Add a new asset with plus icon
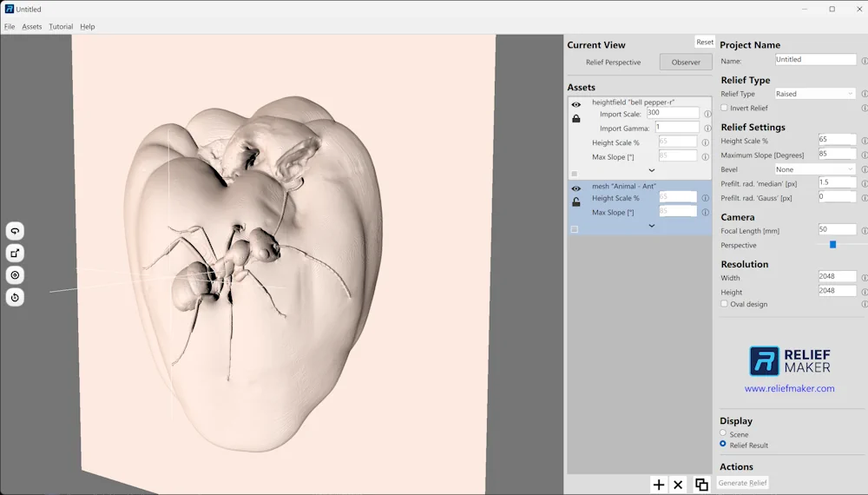The image size is (868, 495). 659,485
